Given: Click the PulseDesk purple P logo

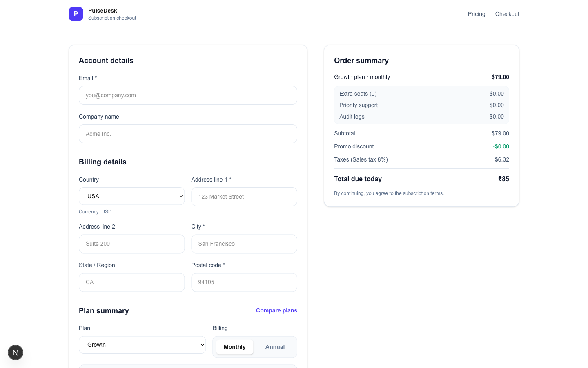Looking at the screenshot, I should [76, 14].
